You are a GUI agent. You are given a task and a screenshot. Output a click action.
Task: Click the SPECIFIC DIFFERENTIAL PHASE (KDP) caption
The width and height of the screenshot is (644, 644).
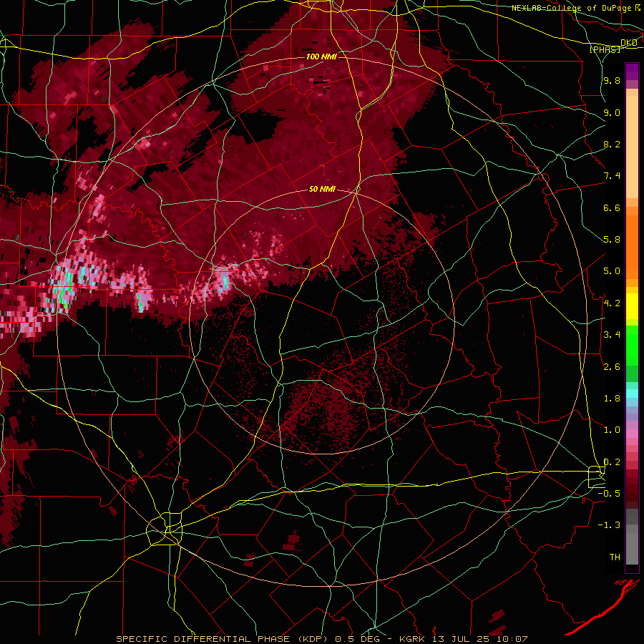(x=223, y=639)
